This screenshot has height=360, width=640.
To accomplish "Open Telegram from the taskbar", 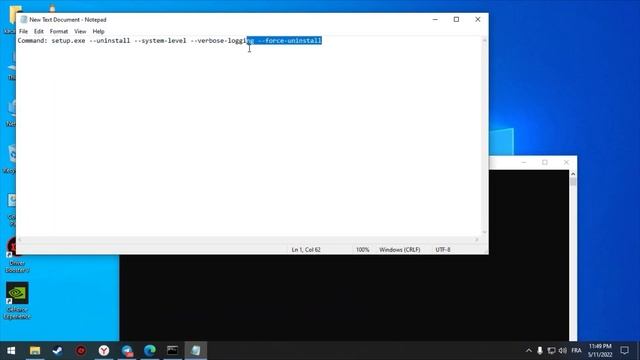I will [127, 351].
